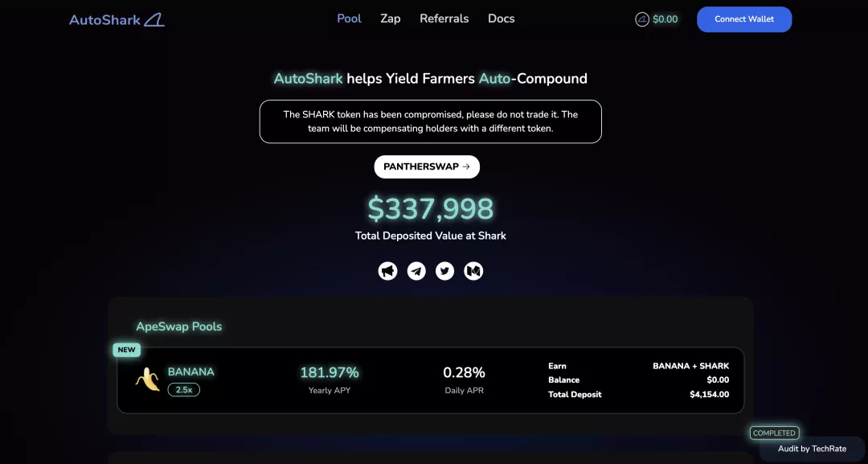Go to the Pool tab
This screenshot has height=464, width=868.
coord(349,18)
